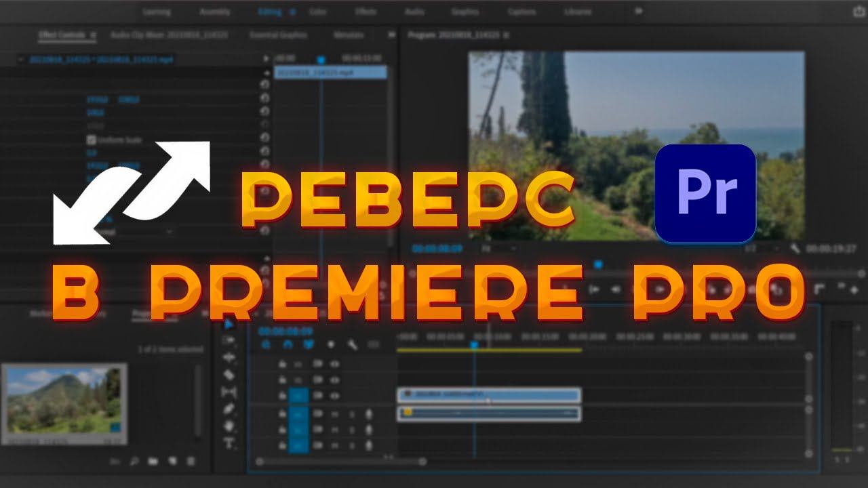Switch to the Audio workspace
The height and width of the screenshot is (488, 868).
[414, 12]
